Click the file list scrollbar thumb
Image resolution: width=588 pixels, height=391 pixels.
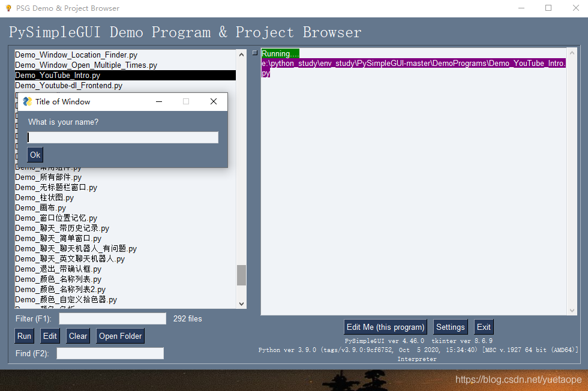[x=241, y=275]
